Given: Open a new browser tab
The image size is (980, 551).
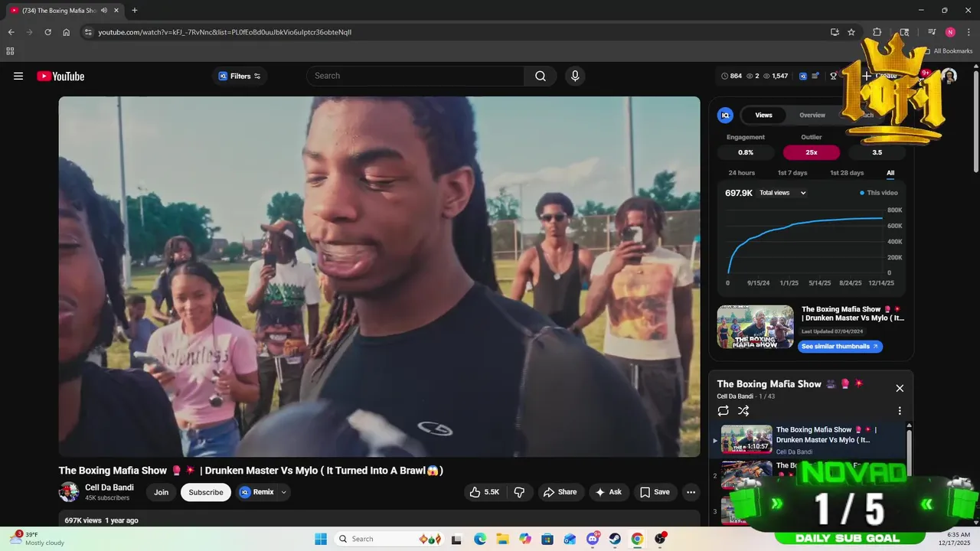Looking at the screenshot, I should [135, 10].
